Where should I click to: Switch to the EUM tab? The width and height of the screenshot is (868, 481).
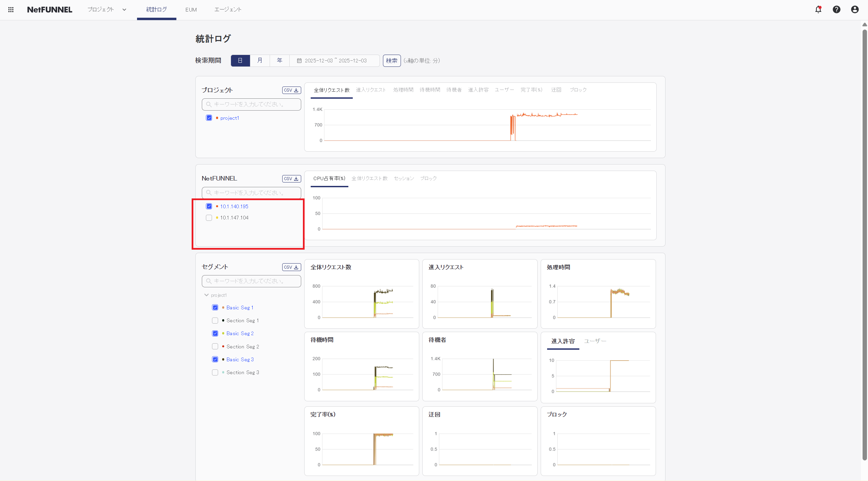(x=191, y=9)
